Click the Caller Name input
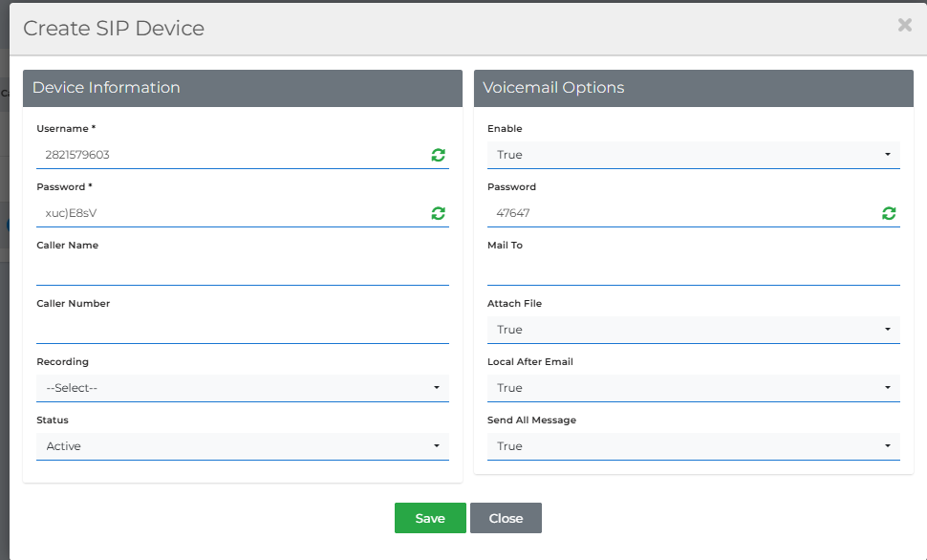The image size is (927, 560). (242, 271)
